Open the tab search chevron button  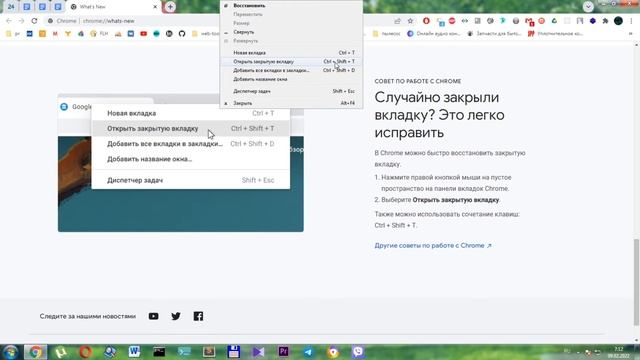[588, 7]
